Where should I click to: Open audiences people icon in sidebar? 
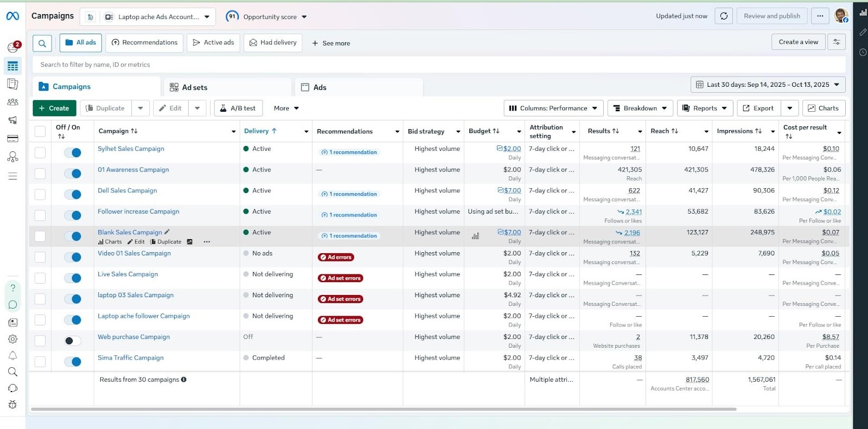(12, 102)
